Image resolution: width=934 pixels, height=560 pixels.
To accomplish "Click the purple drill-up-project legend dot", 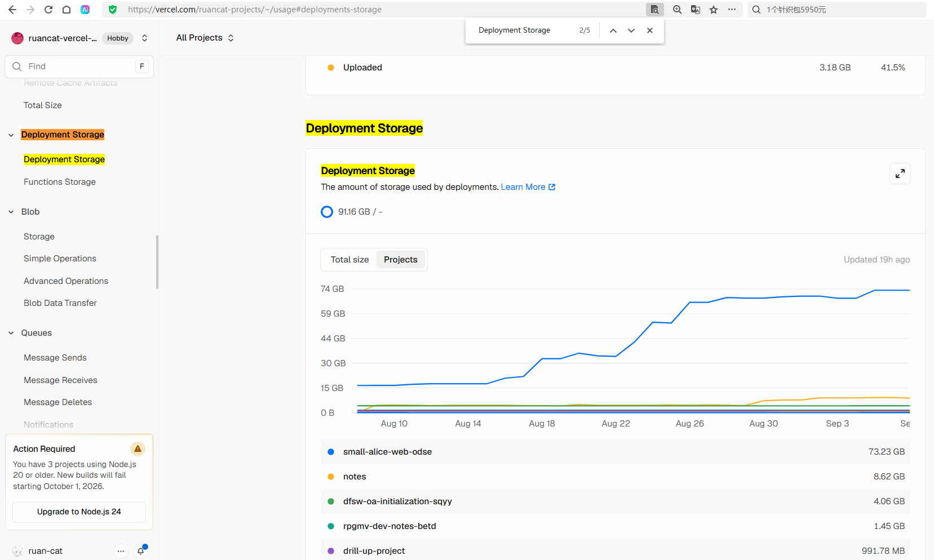I will 331,551.
